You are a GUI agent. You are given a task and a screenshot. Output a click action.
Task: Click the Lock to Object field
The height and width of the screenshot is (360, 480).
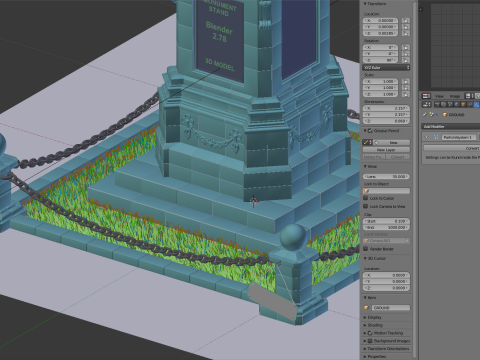pos(386,191)
